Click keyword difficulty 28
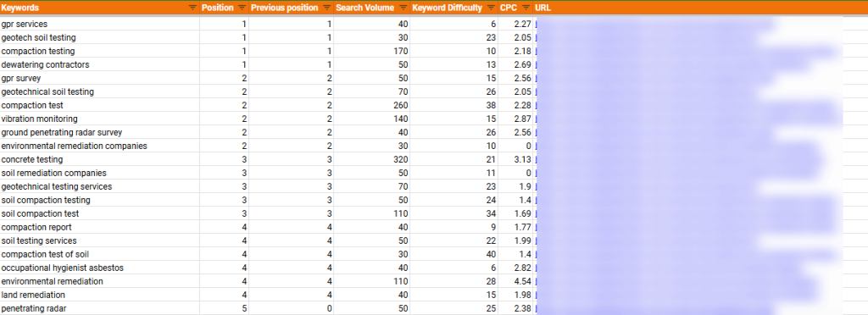Viewport: 868px width, 315px height. tap(454, 281)
